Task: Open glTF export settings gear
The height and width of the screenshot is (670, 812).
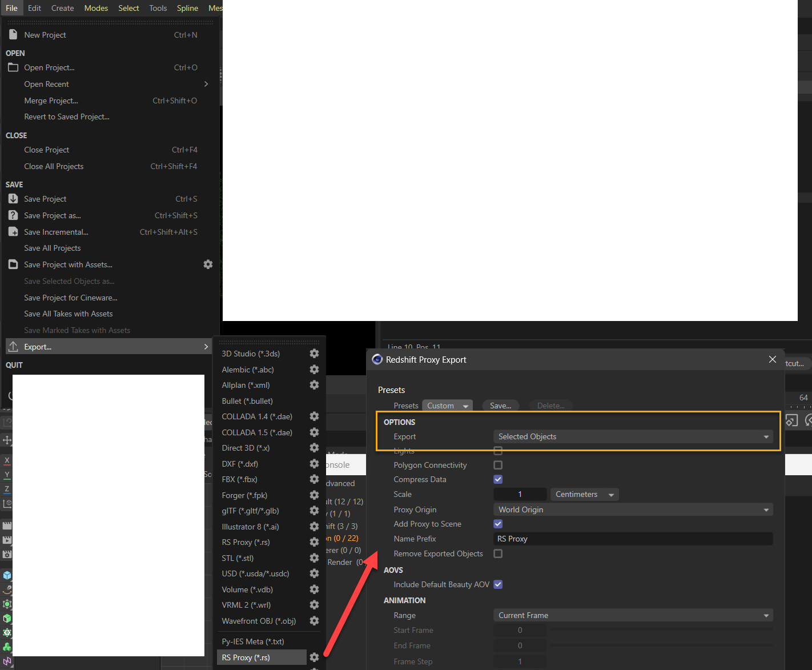Action: pos(314,511)
